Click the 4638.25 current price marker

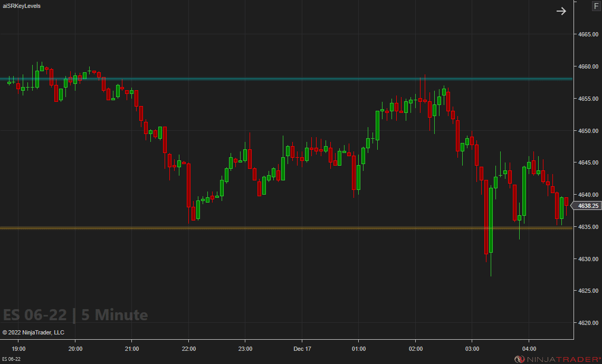coord(588,206)
